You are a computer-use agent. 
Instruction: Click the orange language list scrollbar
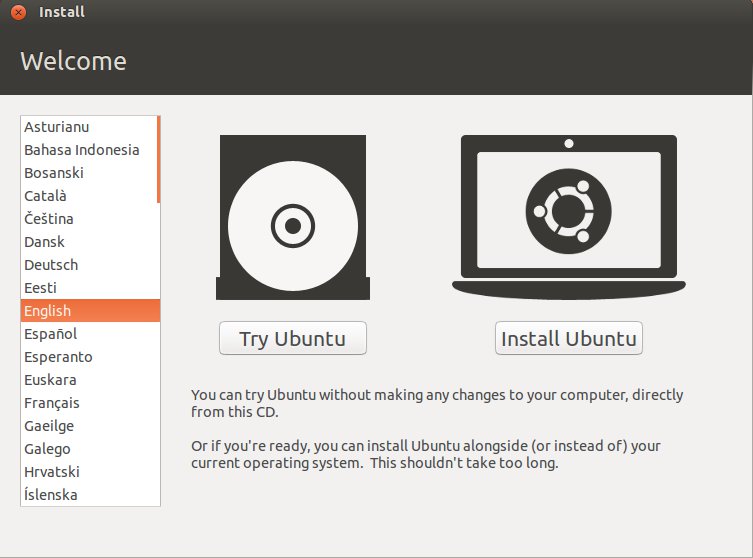click(x=158, y=159)
